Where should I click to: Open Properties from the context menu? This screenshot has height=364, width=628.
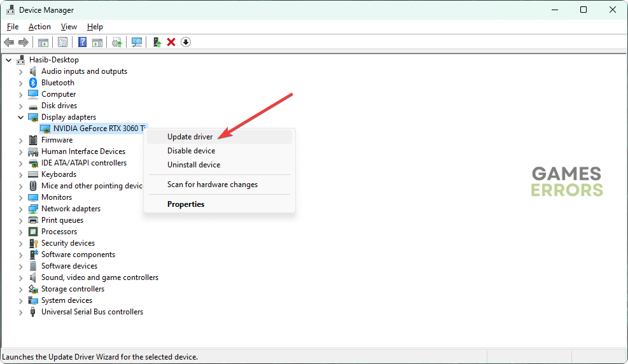pos(186,204)
